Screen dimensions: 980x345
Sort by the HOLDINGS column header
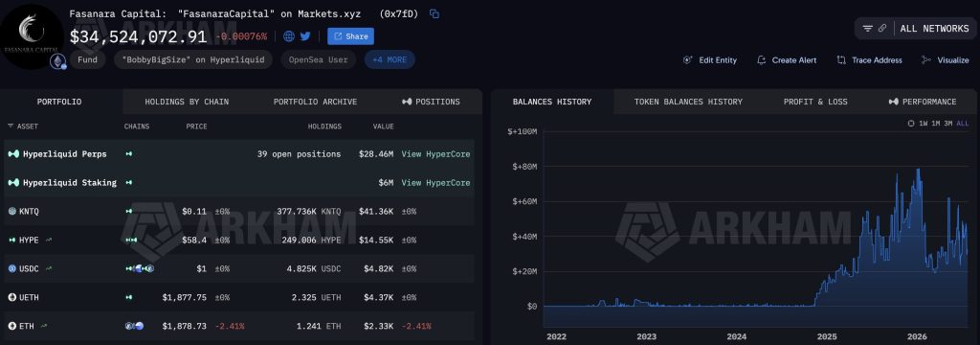click(324, 126)
